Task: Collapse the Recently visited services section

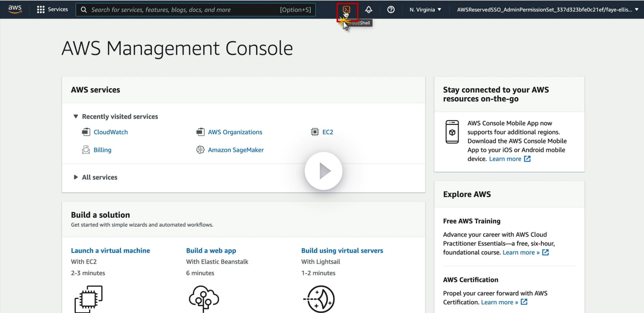Action: tap(76, 117)
